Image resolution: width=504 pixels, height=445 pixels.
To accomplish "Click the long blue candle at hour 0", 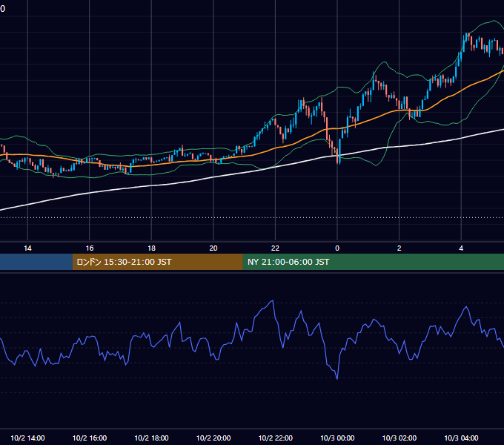I will pyautogui.click(x=339, y=151).
